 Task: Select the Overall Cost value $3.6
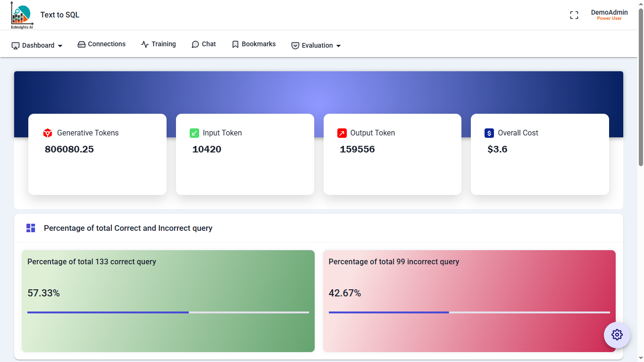pyautogui.click(x=497, y=150)
